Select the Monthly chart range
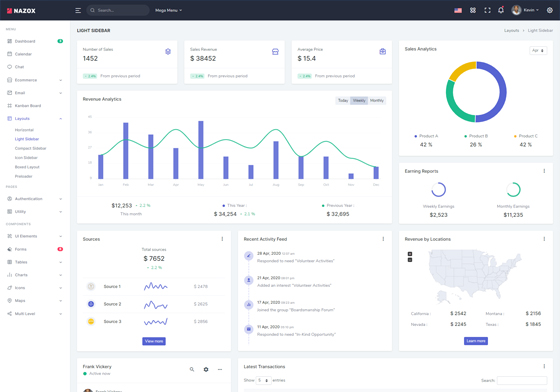Screen dimensions: 560x392 click(x=376, y=101)
